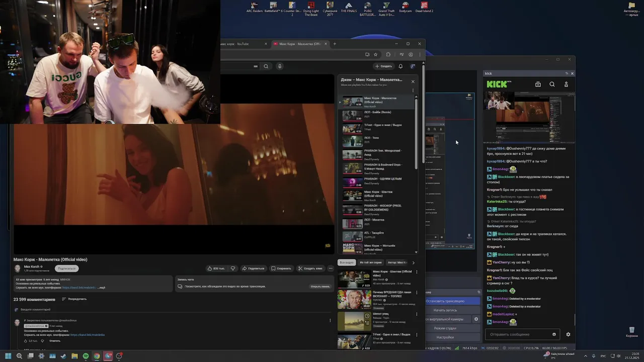The height and width of the screenshot is (362, 644).
Task: Switch to Макс корж - YouTube browser tab
Action: (243, 44)
